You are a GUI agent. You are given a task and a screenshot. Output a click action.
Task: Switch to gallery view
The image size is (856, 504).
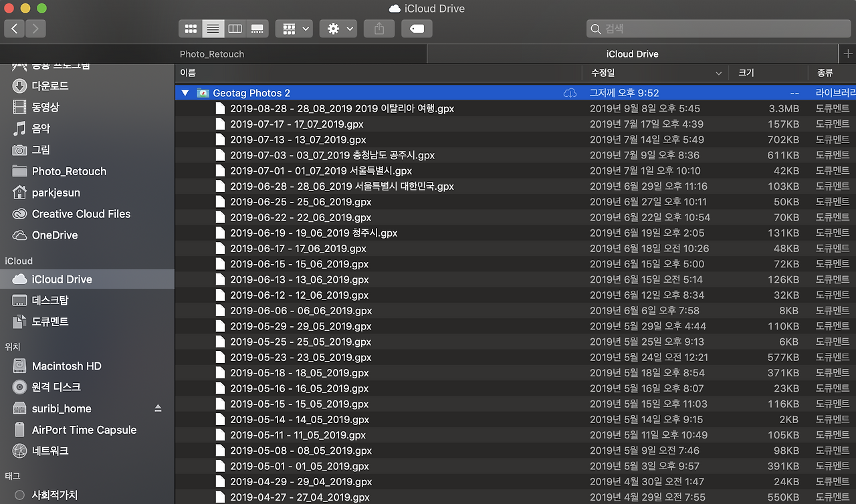click(x=257, y=28)
